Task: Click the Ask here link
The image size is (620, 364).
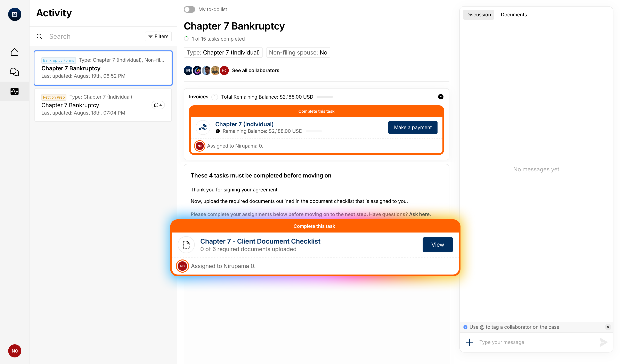Action: click(419, 214)
